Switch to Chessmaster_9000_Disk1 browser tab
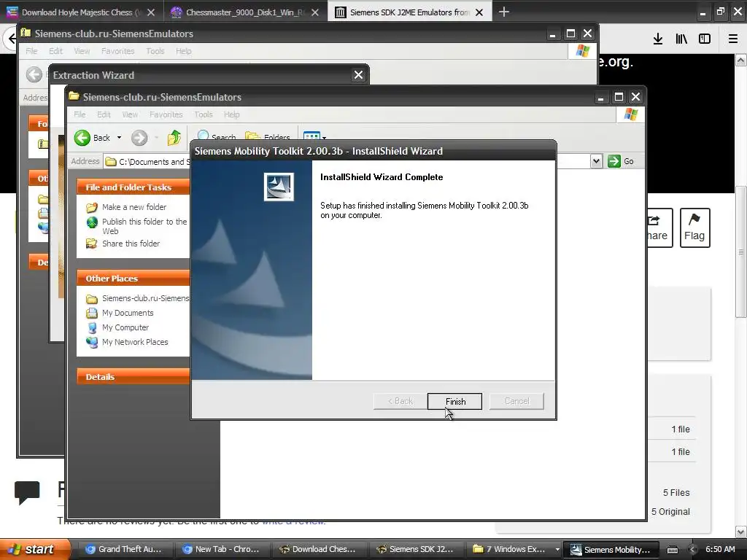747x560 pixels. (x=245, y=12)
